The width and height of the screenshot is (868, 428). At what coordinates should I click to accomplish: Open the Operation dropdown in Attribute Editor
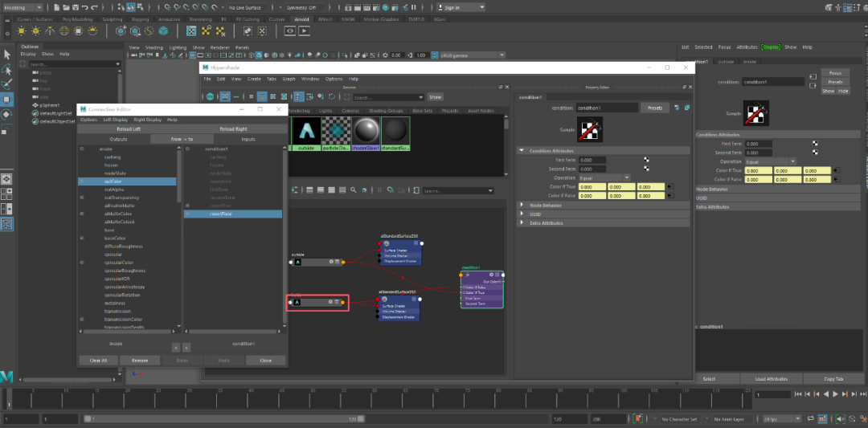(x=771, y=161)
